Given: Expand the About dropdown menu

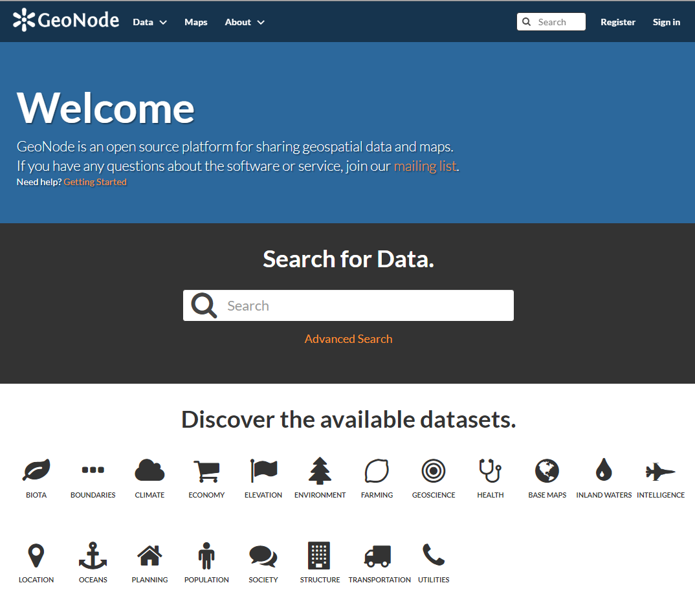Looking at the screenshot, I should (245, 22).
